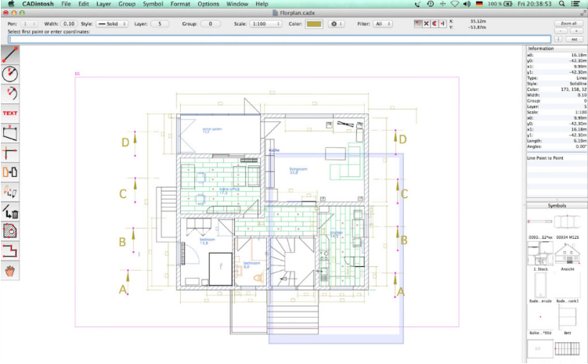The height and width of the screenshot is (364, 588).
Task: Select the dimension measurement tool
Action: tap(10, 133)
